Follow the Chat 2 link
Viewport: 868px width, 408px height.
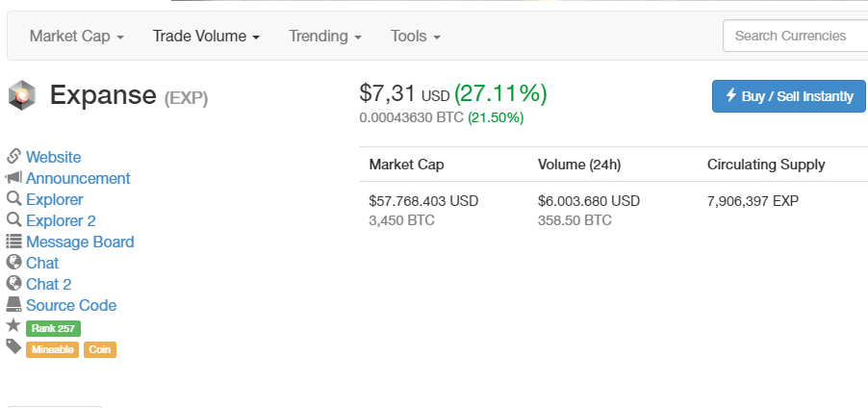(x=48, y=284)
